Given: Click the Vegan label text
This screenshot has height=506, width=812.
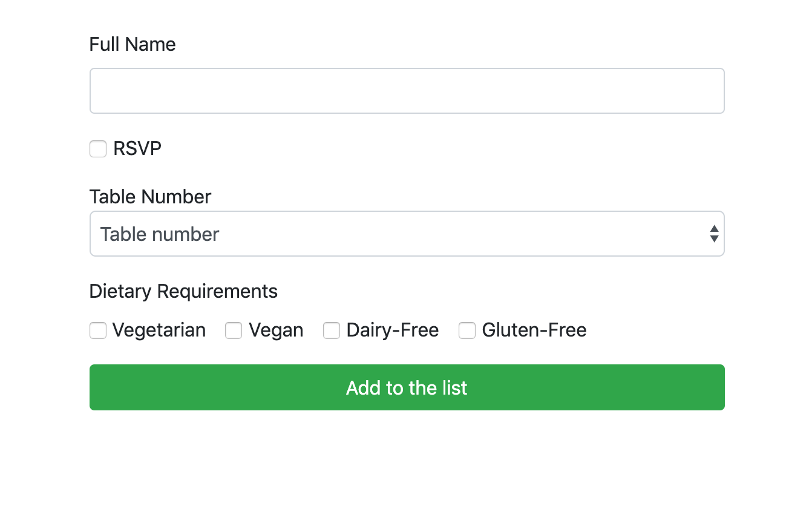Looking at the screenshot, I should pos(276,330).
